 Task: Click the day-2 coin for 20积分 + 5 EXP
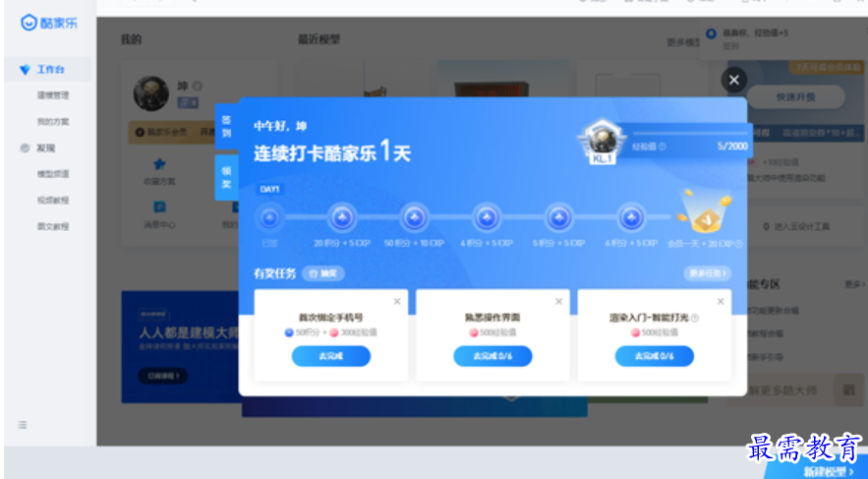click(x=342, y=217)
